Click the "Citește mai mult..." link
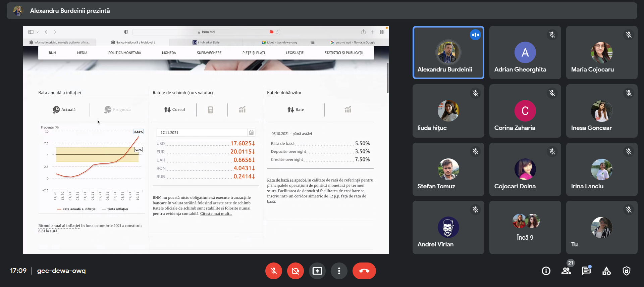 pyautogui.click(x=216, y=214)
